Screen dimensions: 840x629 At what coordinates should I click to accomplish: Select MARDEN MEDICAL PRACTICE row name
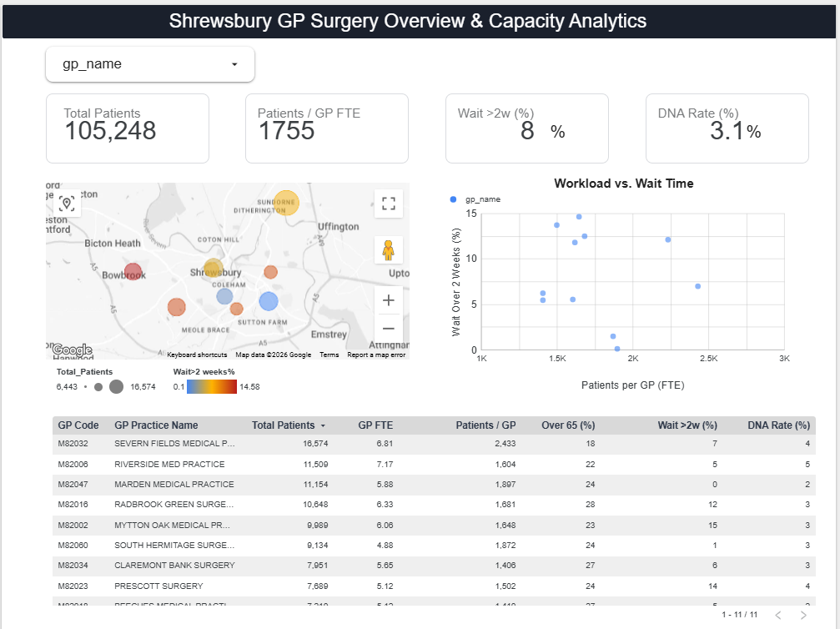click(174, 485)
